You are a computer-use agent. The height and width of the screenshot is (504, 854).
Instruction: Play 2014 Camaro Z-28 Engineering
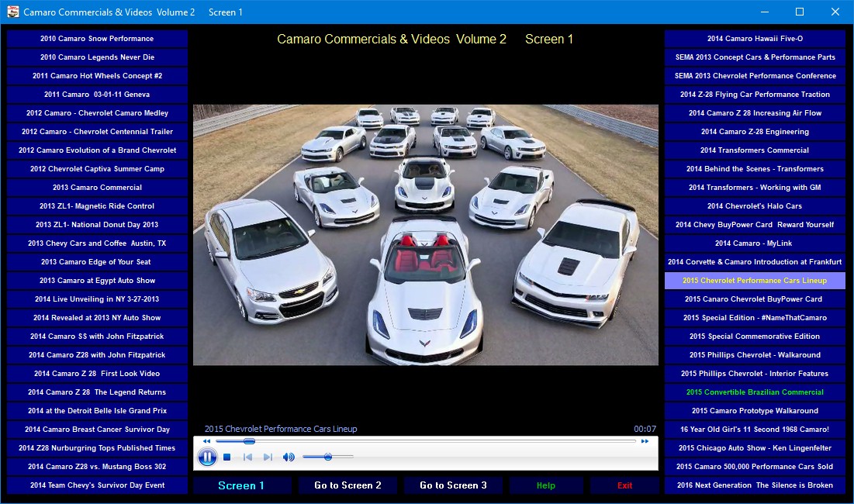(x=755, y=132)
